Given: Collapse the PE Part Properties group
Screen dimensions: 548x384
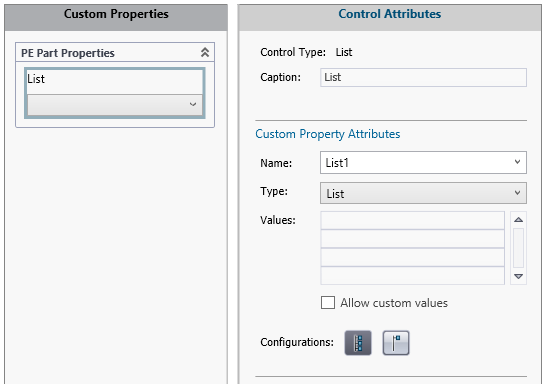Looking at the screenshot, I should (x=205, y=52).
